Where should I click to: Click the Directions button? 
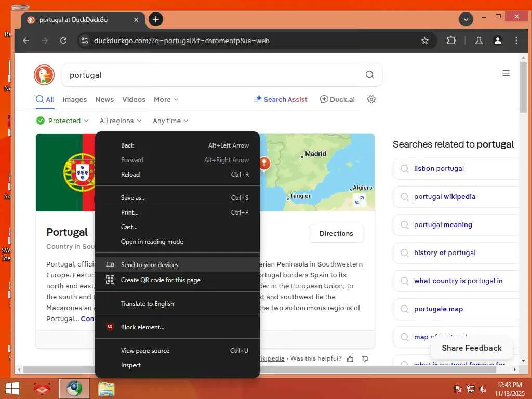pos(336,233)
